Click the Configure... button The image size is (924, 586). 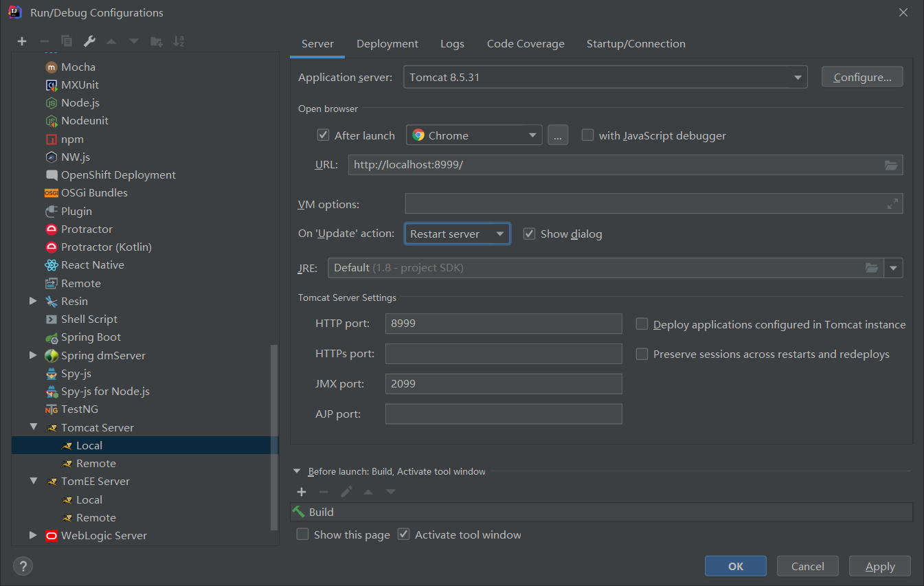click(862, 77)
